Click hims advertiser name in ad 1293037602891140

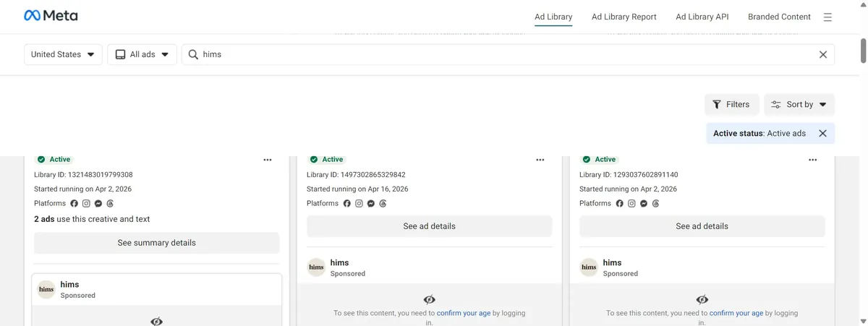tap(613, 263)
